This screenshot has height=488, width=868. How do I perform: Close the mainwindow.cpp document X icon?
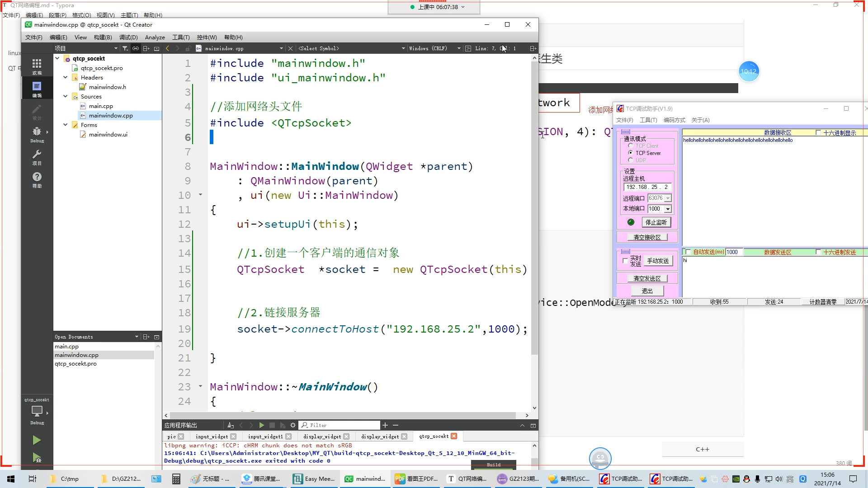[291, 48]
